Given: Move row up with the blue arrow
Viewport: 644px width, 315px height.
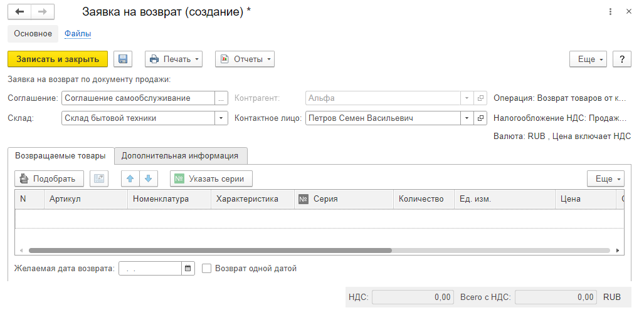Looking at the screenshot, I should click(130, 178).
